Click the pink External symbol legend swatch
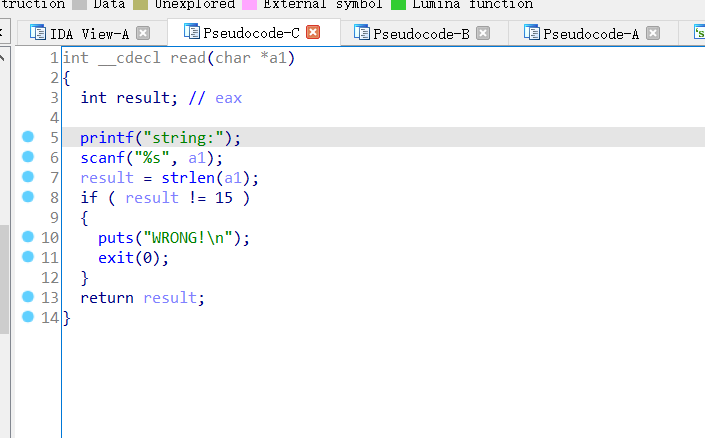 249,5
